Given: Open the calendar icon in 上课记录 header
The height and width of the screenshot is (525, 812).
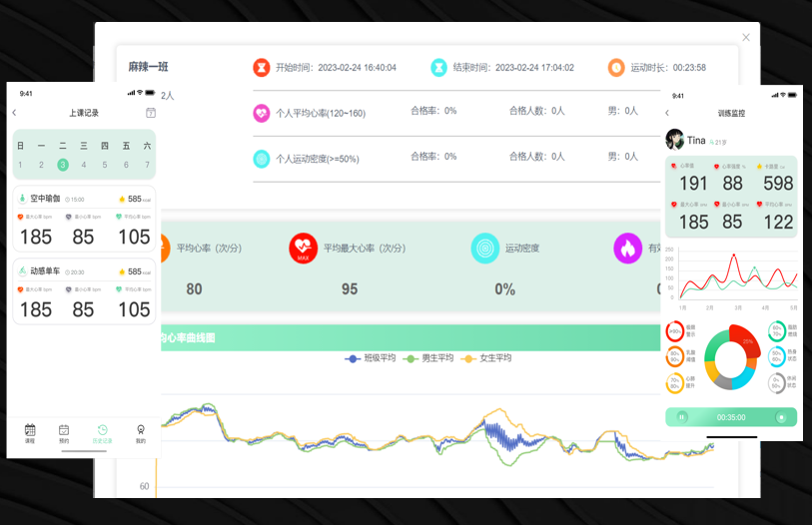Looking at the screenshot, I should [x=151, y=113].
